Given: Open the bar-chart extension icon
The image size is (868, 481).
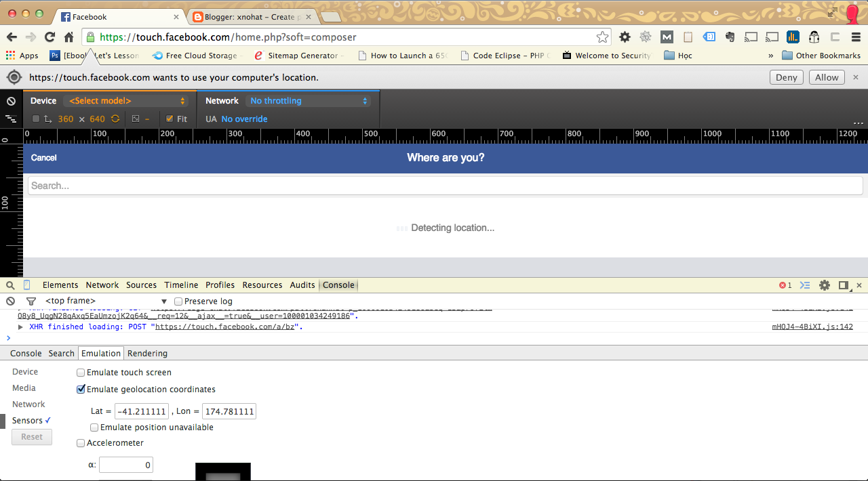Looking at the screenshot, I should 793,37.
